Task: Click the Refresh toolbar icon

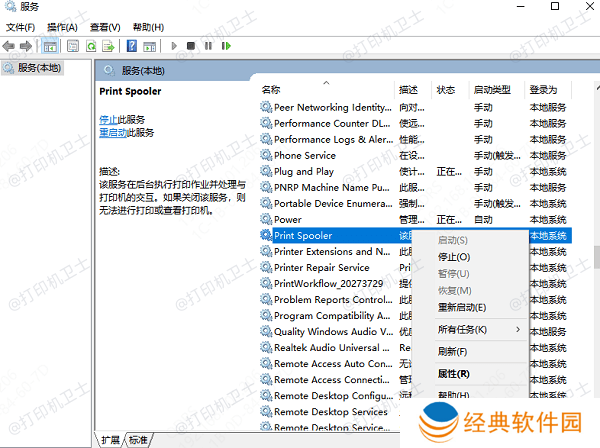Action: point(91,46)
